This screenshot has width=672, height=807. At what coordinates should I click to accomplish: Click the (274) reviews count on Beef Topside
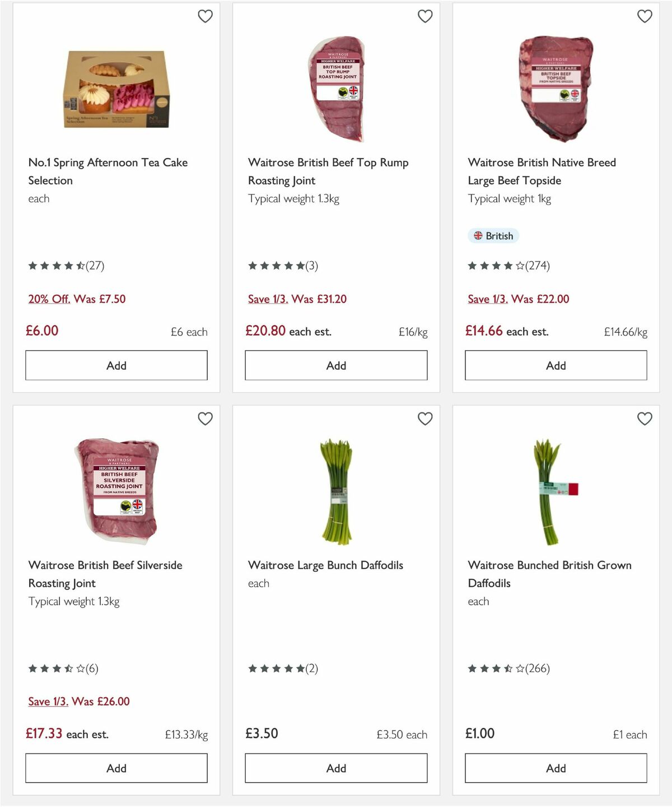536,266
